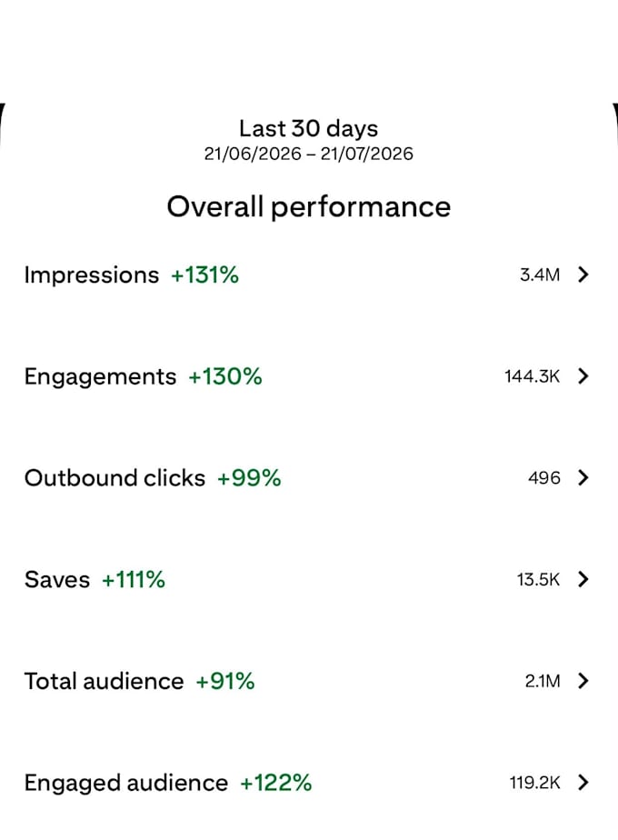Click the 2.1M total audience value

[543, 682]
